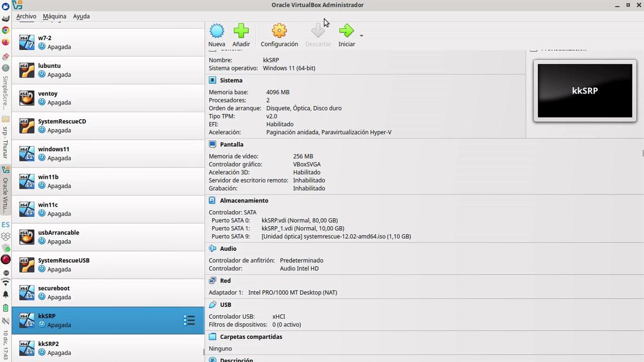Open the kkSRP machine tools menu icon
This screenshot has width=644, height=362.
(189, 320)
